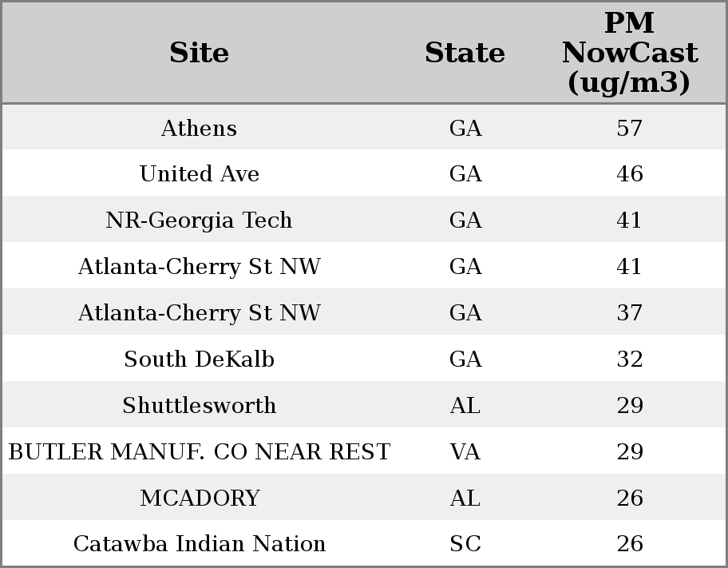Screen dimensions: 728x568
Task: Click the State column header
Action: (x=465, y=53)
